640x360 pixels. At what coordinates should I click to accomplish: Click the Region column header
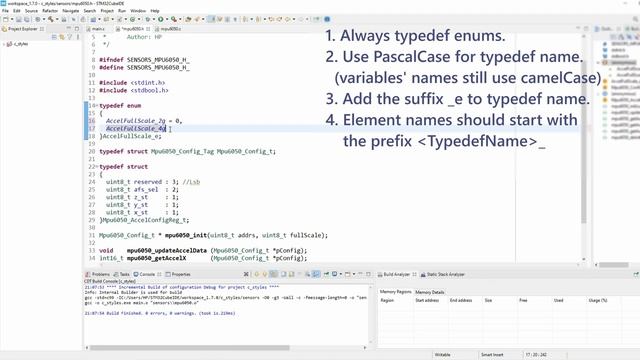387,300
